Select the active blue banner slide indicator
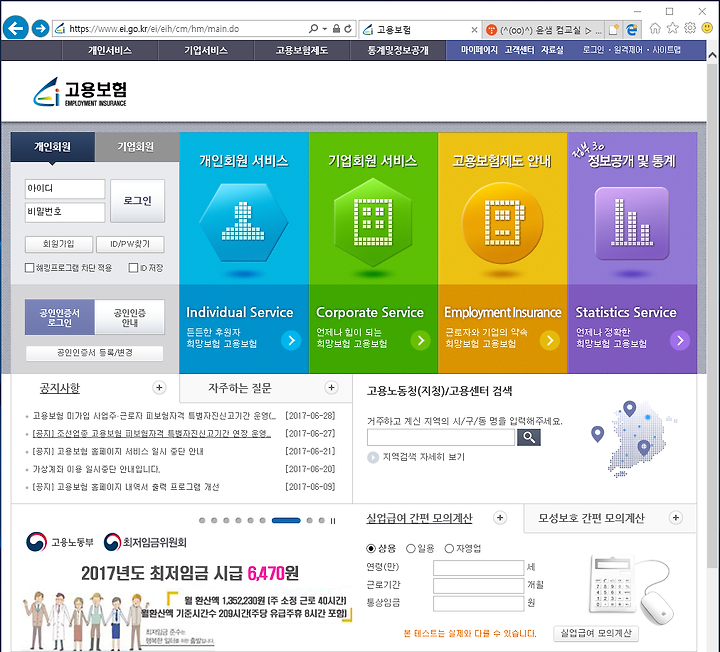 (x=286, y=521)
